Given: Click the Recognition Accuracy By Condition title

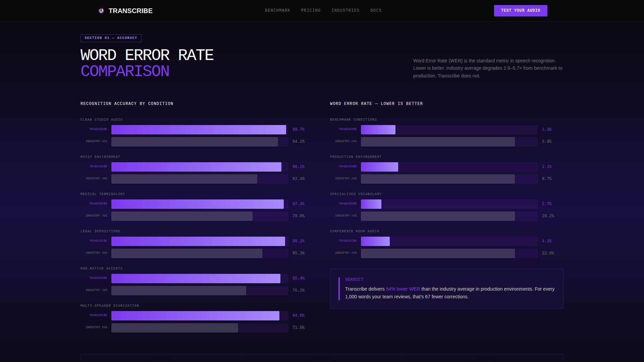Looking at the screenshot, I should pos(127,104).
